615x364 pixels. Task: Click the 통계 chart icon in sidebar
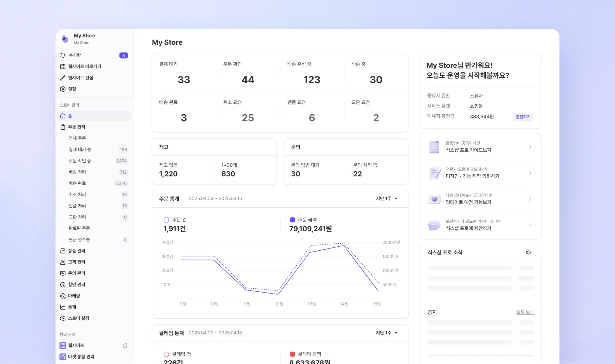click(x=63, y=307)
